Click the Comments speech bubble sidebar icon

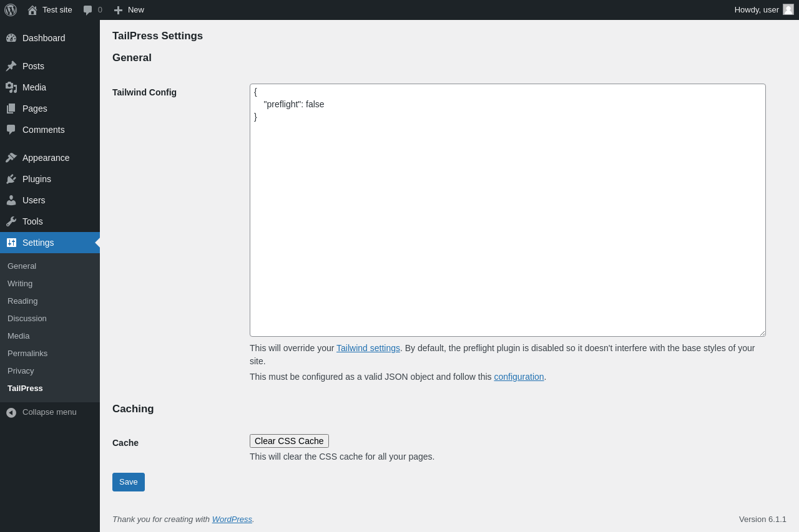coord(11,130)
